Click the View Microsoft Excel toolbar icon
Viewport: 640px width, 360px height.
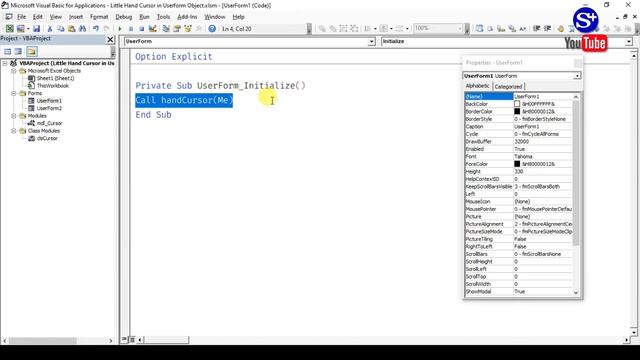(x=9, y=29)
